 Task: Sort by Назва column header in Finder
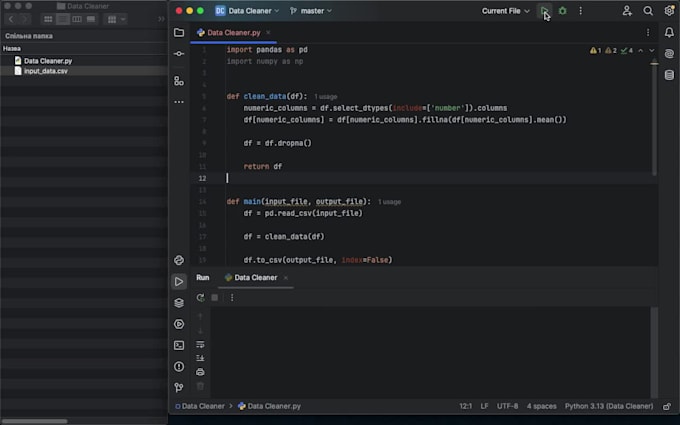(12, 49)
